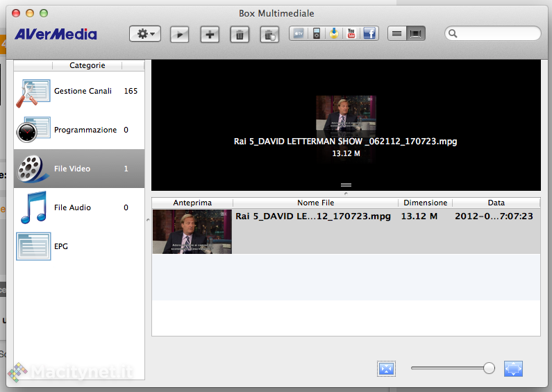Export the video to iPod format

coord(317,34)
